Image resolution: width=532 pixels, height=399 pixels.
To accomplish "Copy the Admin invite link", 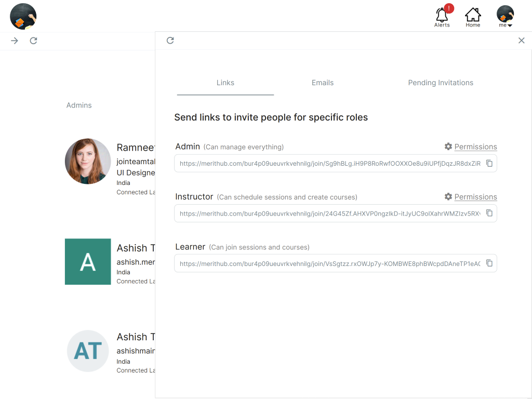I will tap(489, 163).
